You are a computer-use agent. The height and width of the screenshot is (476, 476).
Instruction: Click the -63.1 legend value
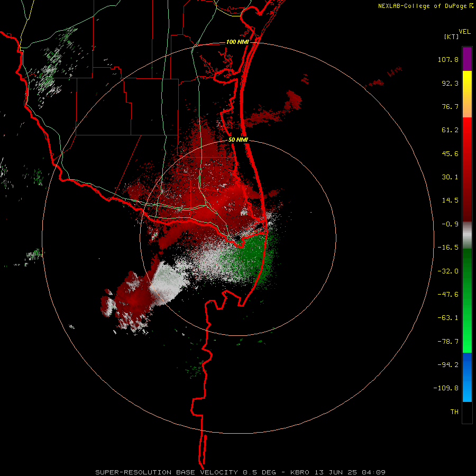[x=448, y=318]
